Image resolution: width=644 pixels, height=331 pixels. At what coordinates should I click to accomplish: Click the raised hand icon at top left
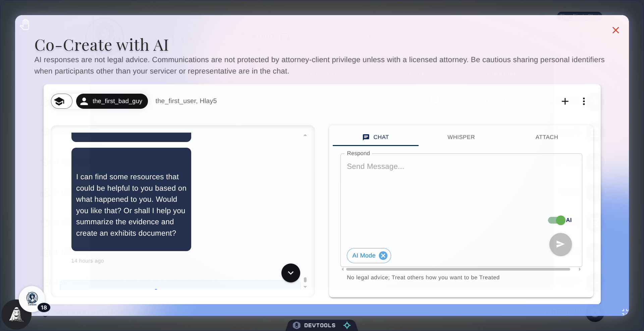tap(24, 24)
